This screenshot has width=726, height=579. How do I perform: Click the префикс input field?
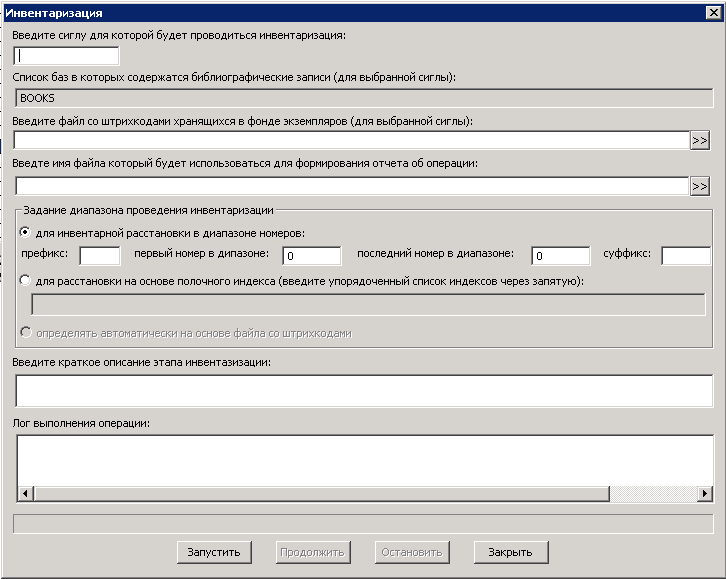[x=99, y=256]
